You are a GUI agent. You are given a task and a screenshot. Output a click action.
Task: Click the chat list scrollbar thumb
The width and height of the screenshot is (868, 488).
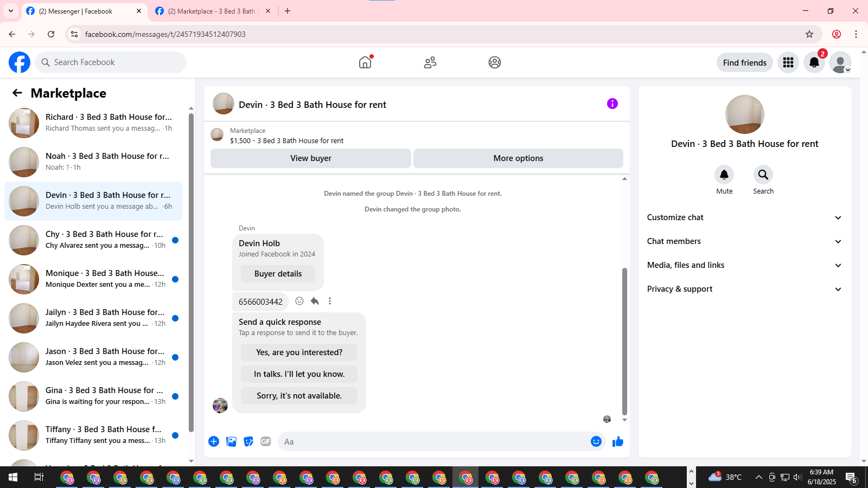[x=191, y=273]
